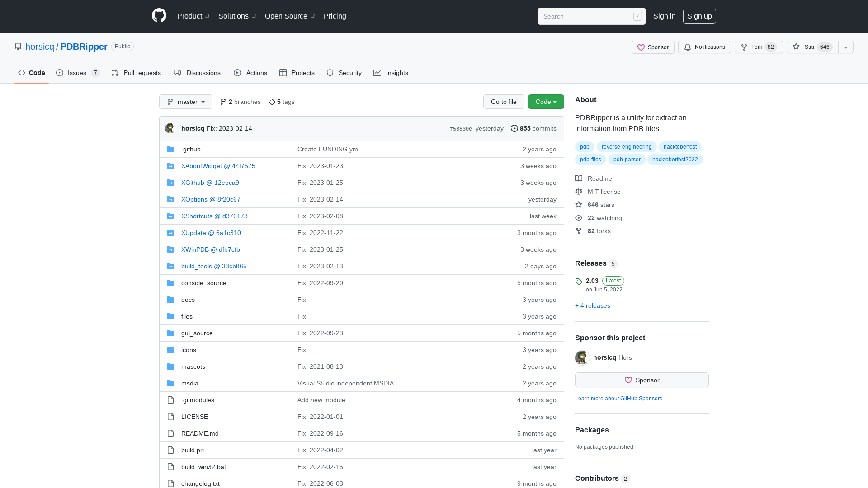This screenshot has width=868, height=488.
Task: Click the XWinPDB submodule folder icon
Action: click(170, 249)
